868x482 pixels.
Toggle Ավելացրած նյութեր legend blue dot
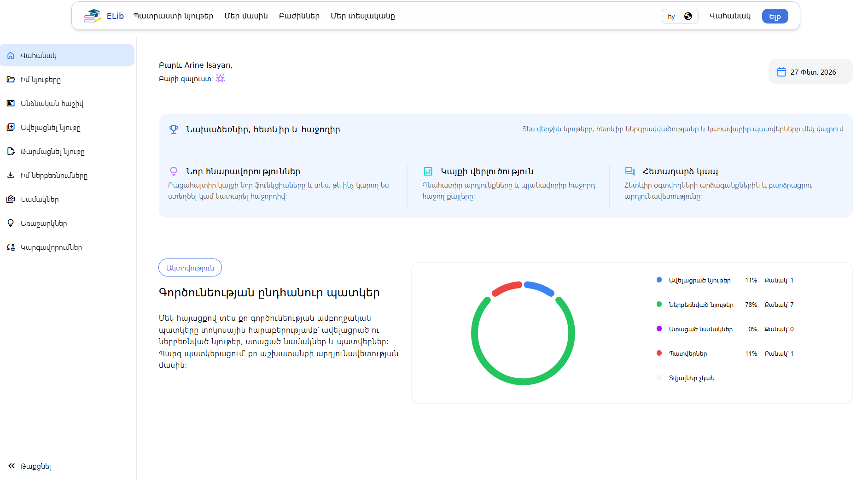(659, 280)
